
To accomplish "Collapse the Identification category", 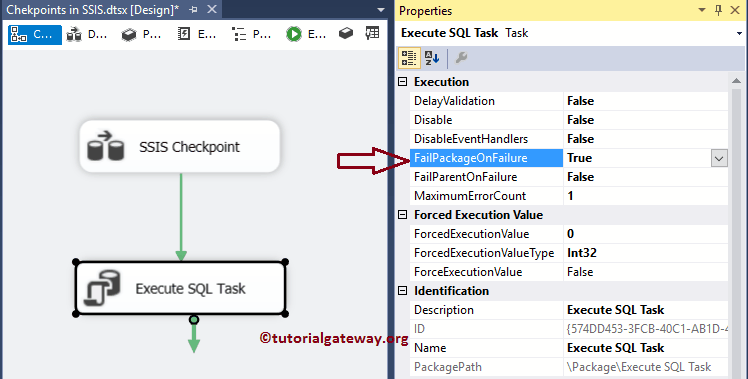I will (x=403, y=291).
